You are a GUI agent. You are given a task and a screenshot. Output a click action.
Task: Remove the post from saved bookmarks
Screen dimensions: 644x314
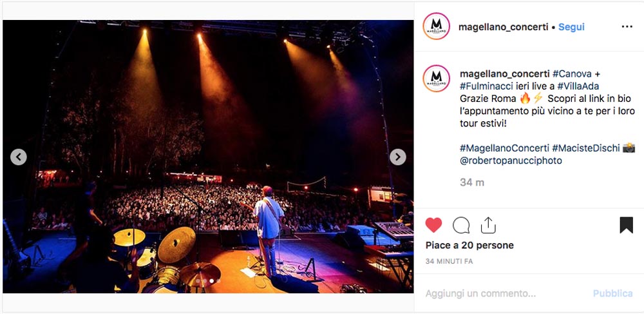(627, 225)
